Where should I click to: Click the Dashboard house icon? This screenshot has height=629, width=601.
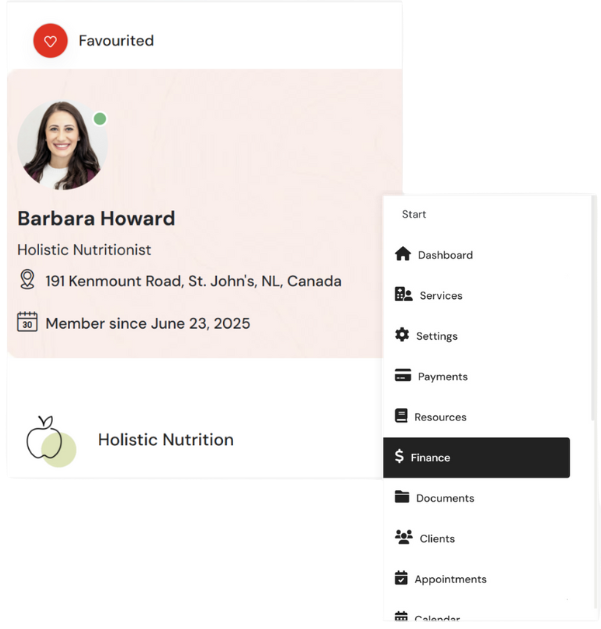pyautogui.click(x=402, y=254)
